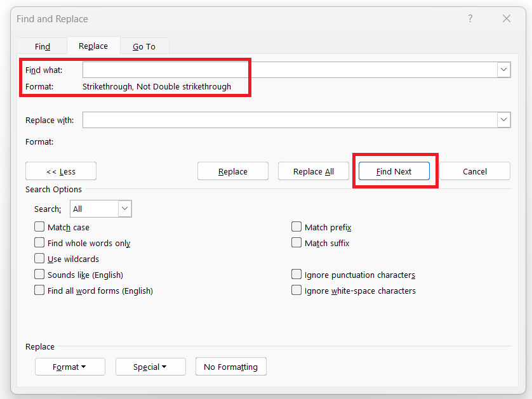Close the Find and Replace dialog
This screenshot has height=399, width=532.
point(507,18)
